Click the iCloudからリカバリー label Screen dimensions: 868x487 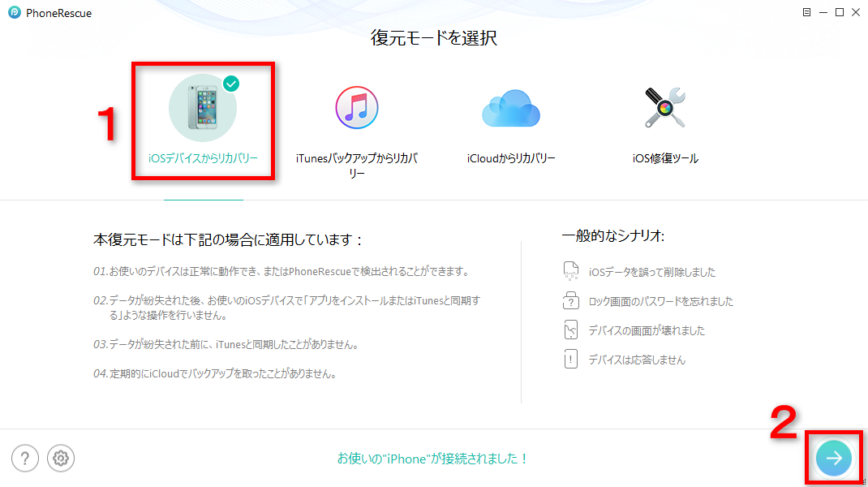pyautogui.click(x=510, y=158)
